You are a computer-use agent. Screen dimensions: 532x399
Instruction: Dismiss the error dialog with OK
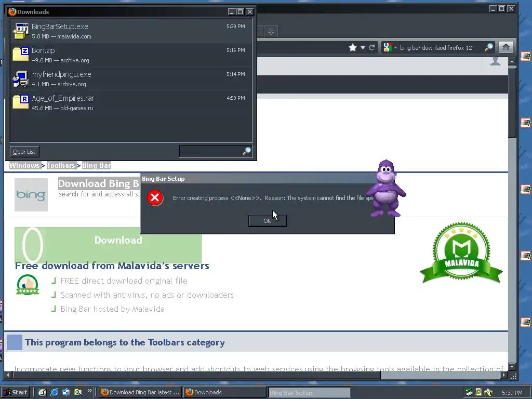coord(268,221)
